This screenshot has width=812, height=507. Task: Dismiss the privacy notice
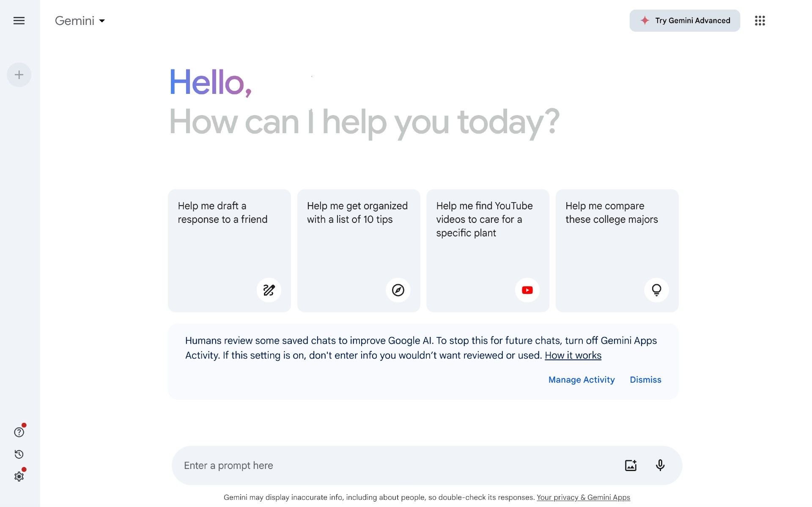point(645,380)
